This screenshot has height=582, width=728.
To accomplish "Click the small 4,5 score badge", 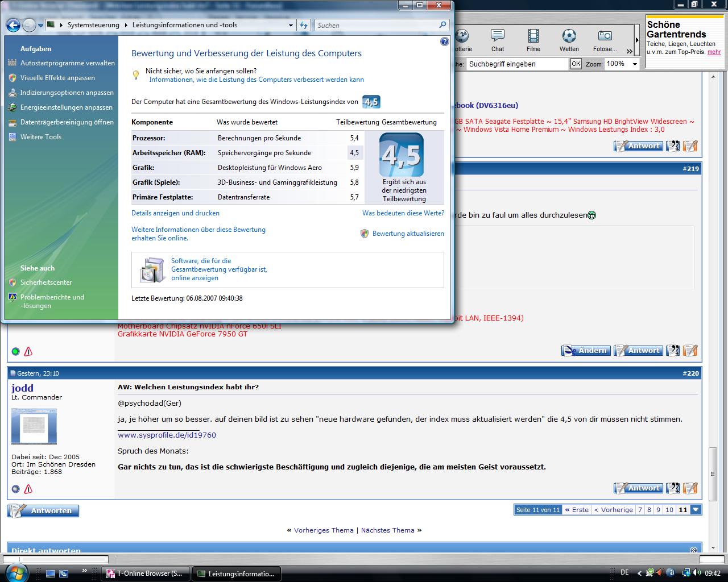I will [x=371, y=102].
